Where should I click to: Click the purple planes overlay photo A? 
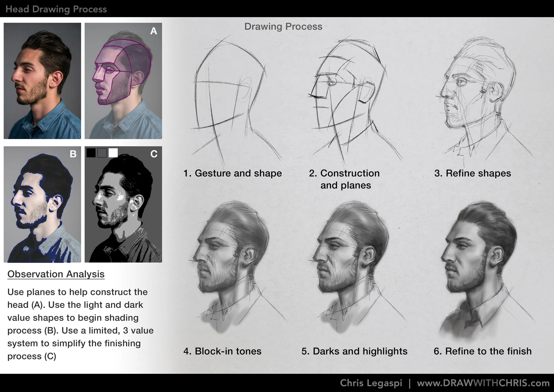tap(123, 81)
